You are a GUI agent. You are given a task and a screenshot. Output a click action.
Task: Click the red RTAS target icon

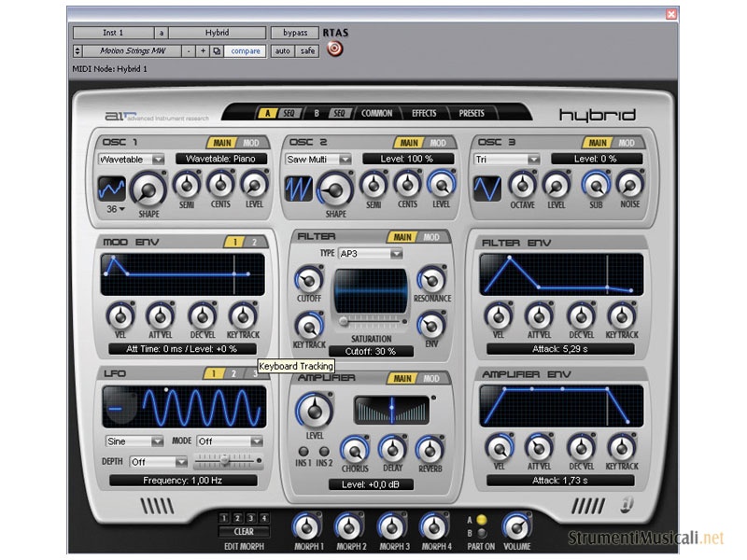coord(334,49)
